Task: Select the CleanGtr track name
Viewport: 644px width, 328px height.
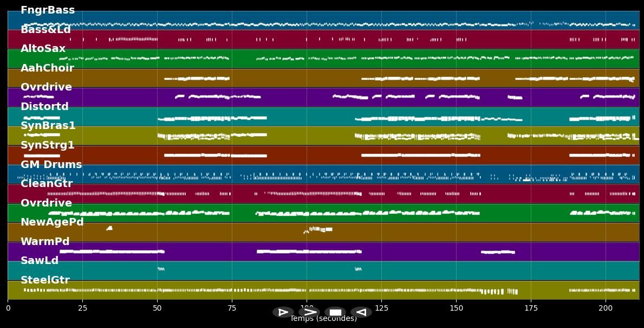Action: point(47,184)
